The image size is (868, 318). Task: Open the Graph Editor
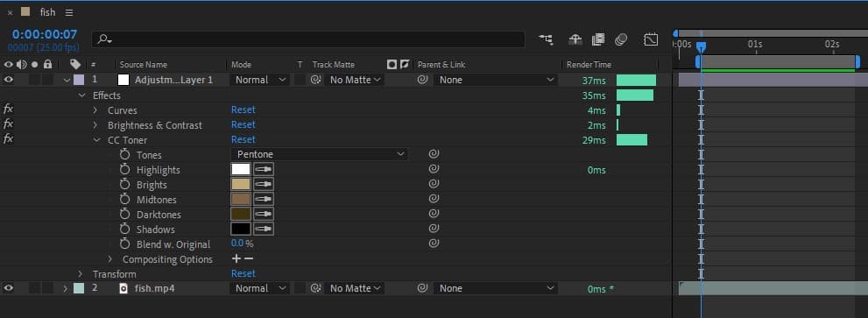(x=651, y=39)
